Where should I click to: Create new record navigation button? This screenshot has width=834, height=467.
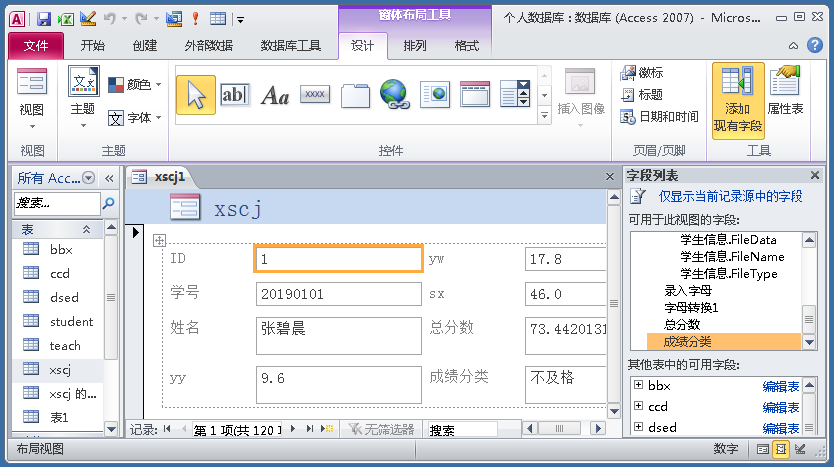click(x=327, y=429)
